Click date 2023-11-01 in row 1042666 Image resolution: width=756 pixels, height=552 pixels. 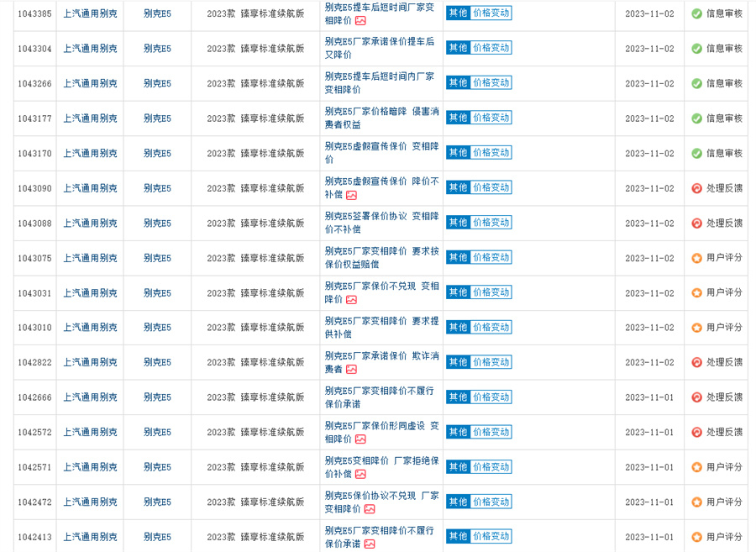[649, 397]
